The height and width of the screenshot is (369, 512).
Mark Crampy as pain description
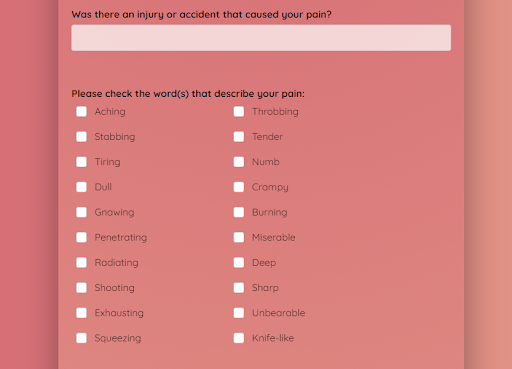(239, 187)
